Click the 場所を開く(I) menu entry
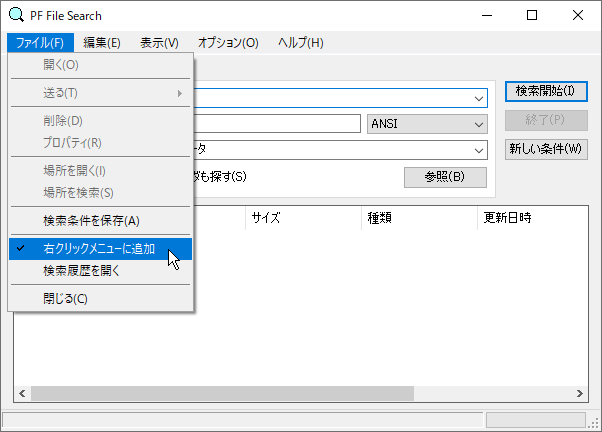 coord(101,170)
